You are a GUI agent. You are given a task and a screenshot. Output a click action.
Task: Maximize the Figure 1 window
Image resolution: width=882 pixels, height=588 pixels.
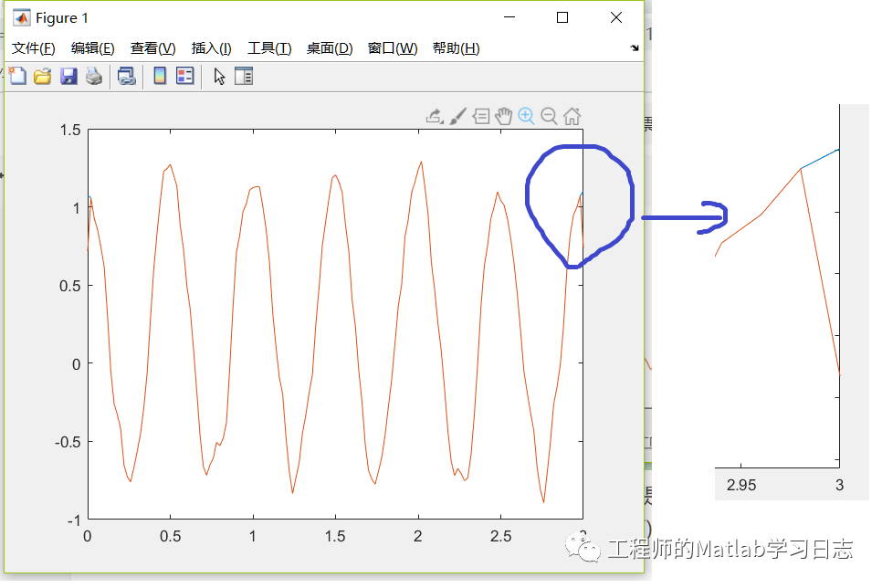point(562,18)
